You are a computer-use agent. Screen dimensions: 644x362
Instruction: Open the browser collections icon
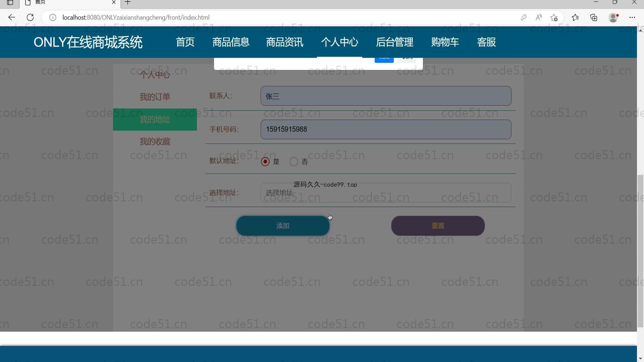[594, 17]
